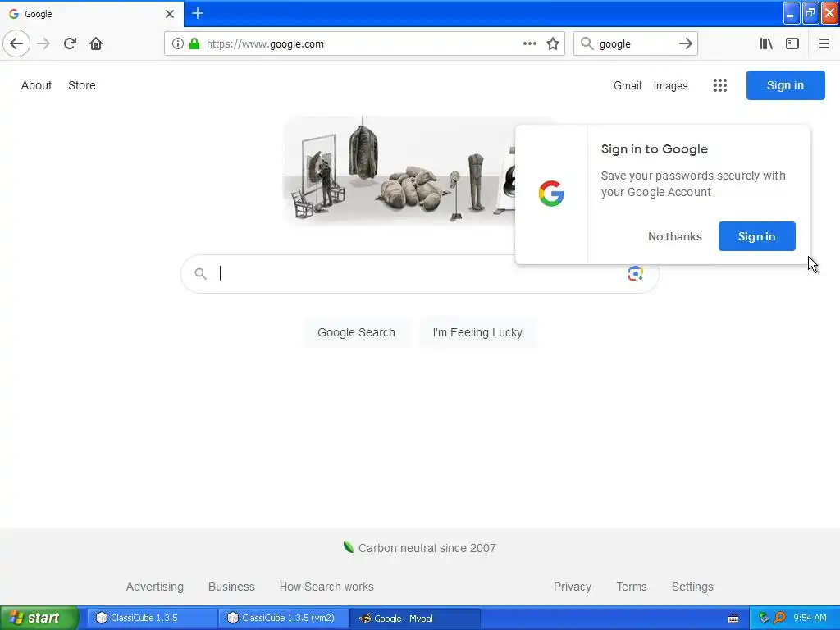
Task: Open the Settings footer menu
Action: 692,587
